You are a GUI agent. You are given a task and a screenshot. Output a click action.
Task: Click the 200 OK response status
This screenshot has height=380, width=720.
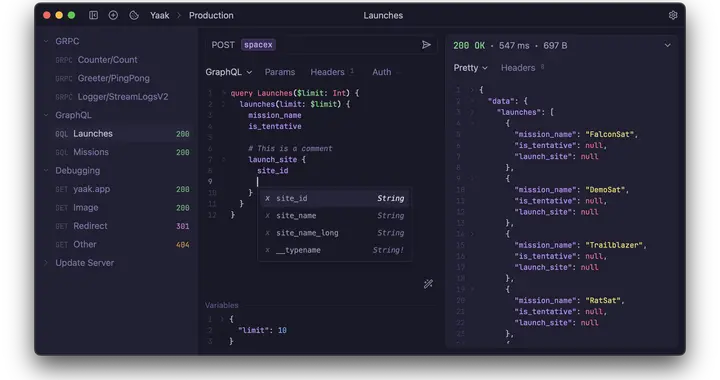469,45
